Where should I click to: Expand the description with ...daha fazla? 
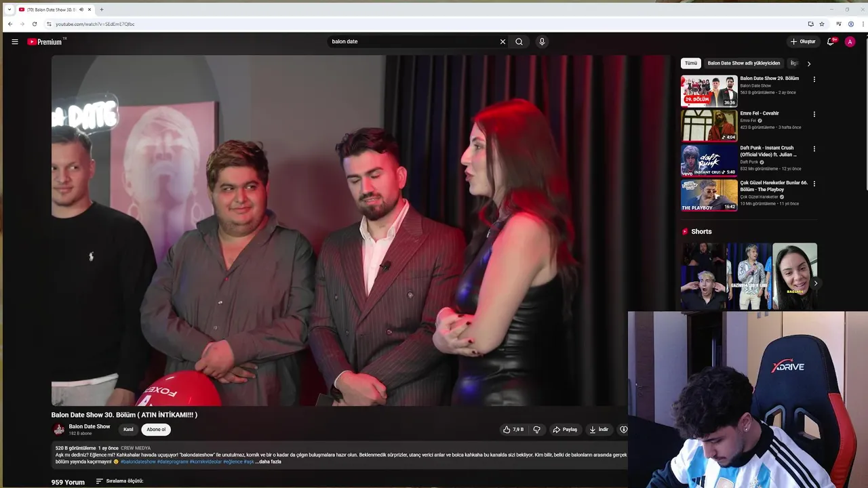point(269,462)
